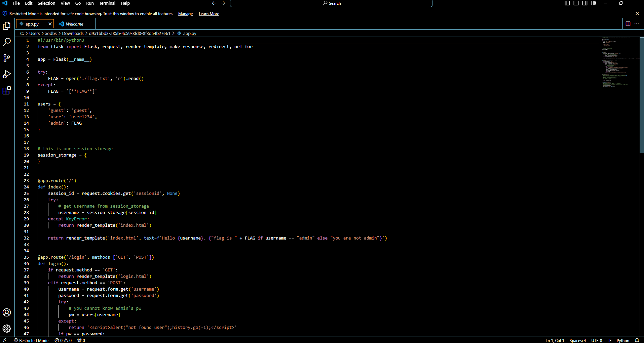Viewport: 644px width, 343px height.
Task: Click Restricted Mode in the status bar
Action: [x=31, y=340]
